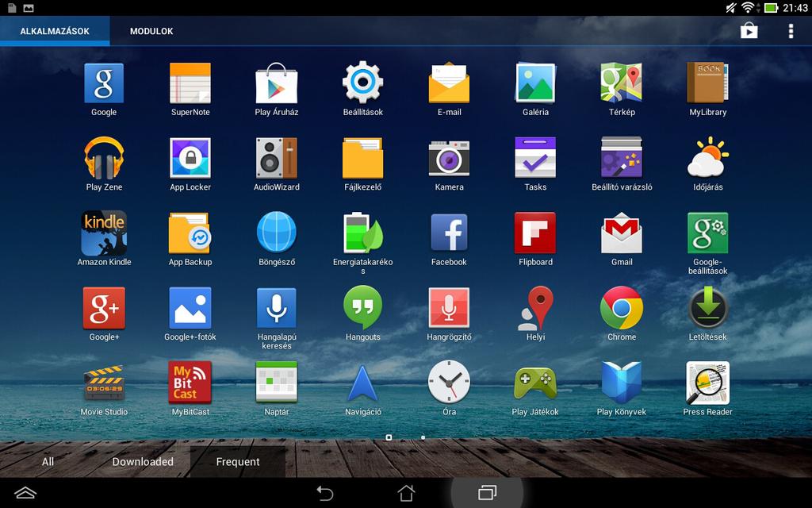The height and width of the screenshot is (508, 812).
Task: Open Play Játékok games app
Action: tap(535, 383)
